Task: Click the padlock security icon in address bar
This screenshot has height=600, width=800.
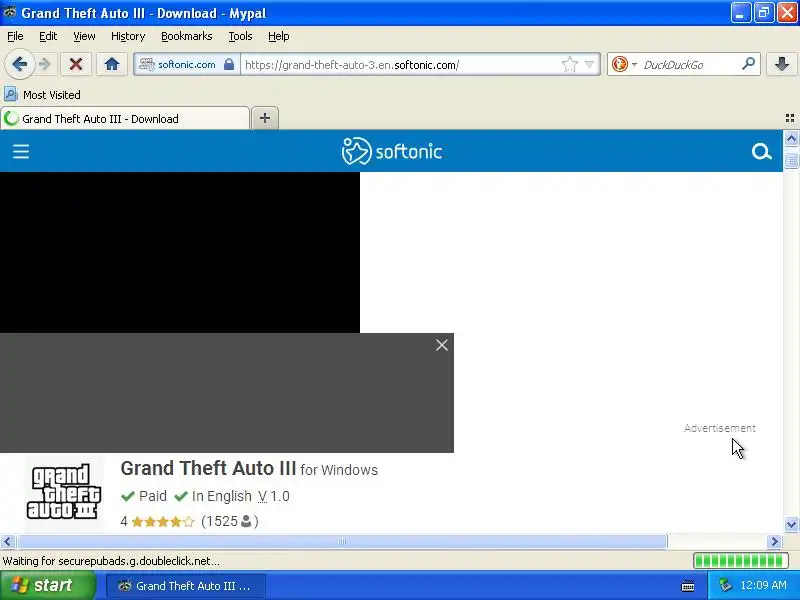Action: (229, 64)
